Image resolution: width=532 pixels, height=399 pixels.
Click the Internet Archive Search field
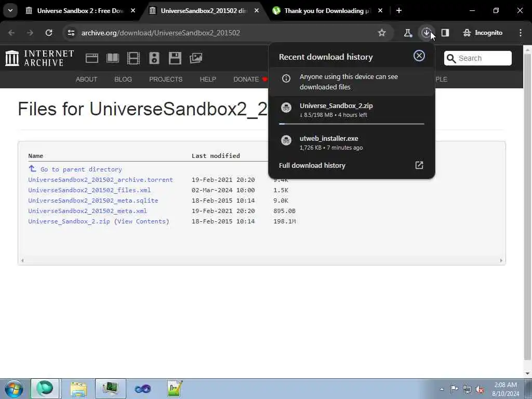pos(478,58)
